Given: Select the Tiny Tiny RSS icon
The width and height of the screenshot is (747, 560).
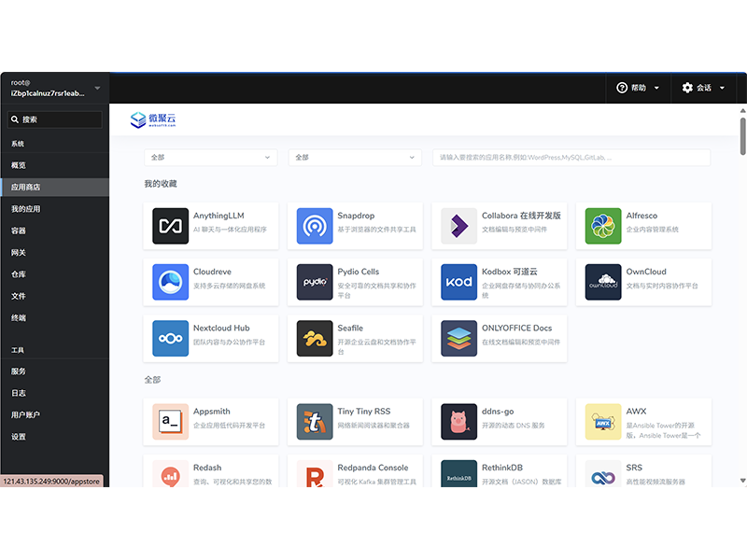Looking at the screenshot, I should pos(315,422).
